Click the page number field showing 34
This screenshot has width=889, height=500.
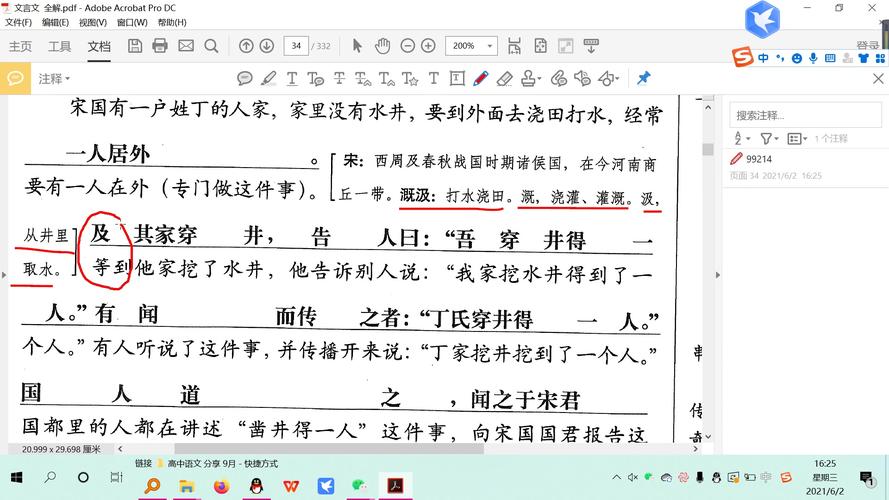pyautogui.click(x=296, y=46)
